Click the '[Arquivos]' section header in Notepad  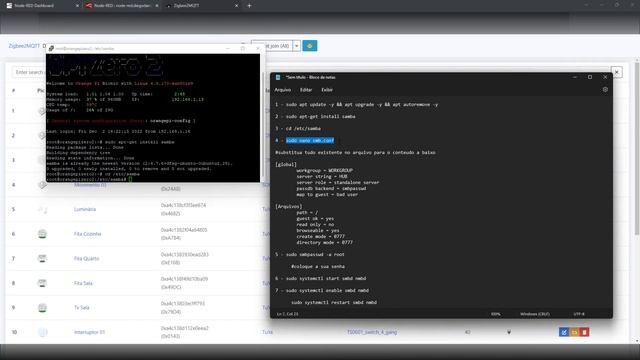point(289,207)
